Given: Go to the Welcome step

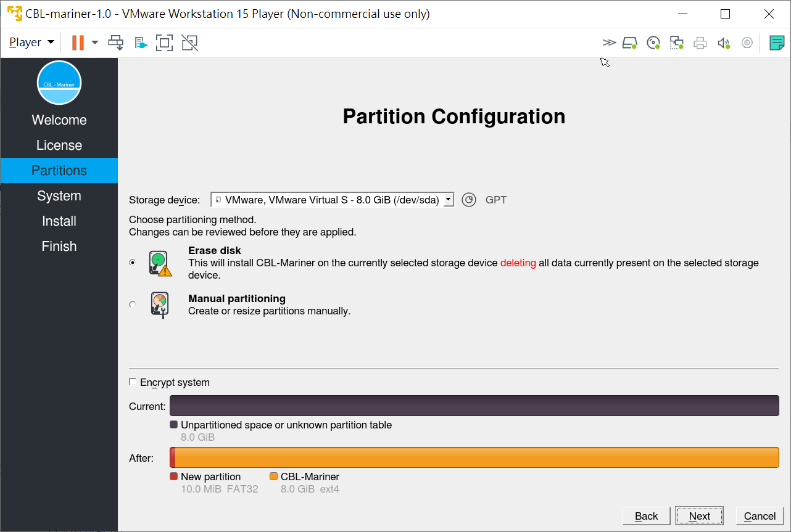Looking at the screenshot, I should [59, 120].
